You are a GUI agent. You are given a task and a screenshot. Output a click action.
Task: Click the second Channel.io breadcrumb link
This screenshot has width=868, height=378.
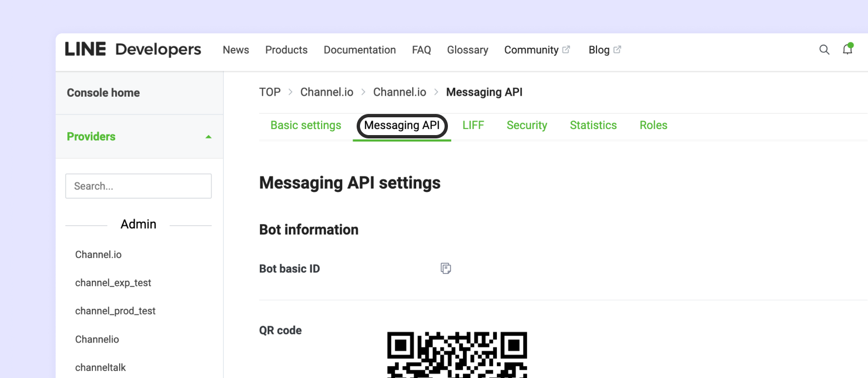[x=400, y=92]
